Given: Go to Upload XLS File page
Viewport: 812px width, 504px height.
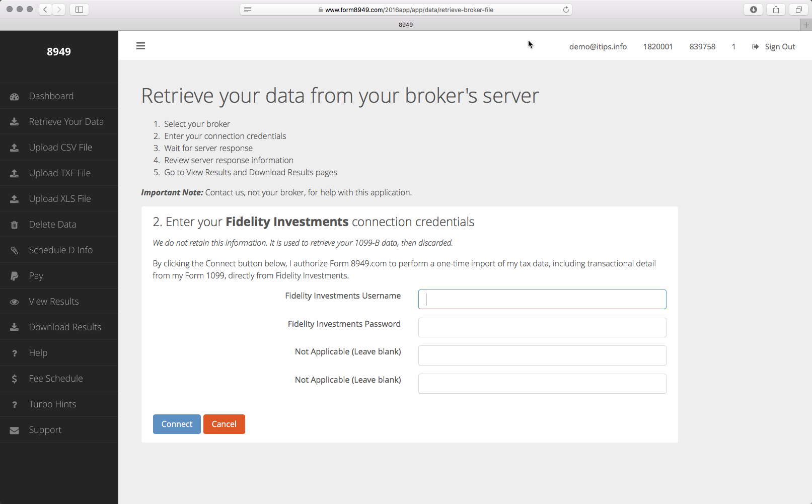Looking at the screenshot, I should click(x=59, y=199).
